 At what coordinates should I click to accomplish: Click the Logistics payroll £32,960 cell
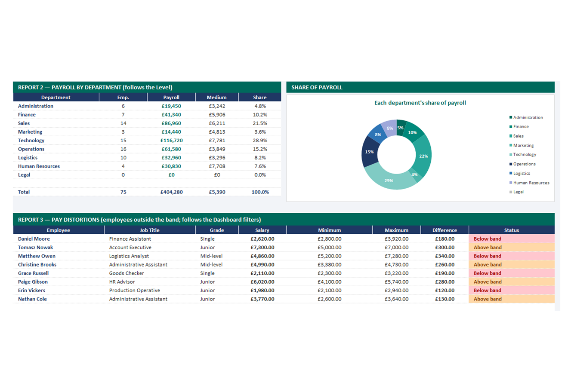tap(171, 158)
